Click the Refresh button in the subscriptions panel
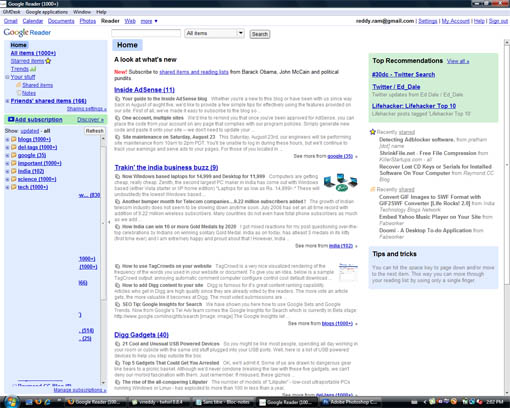 tap(95, 131)
